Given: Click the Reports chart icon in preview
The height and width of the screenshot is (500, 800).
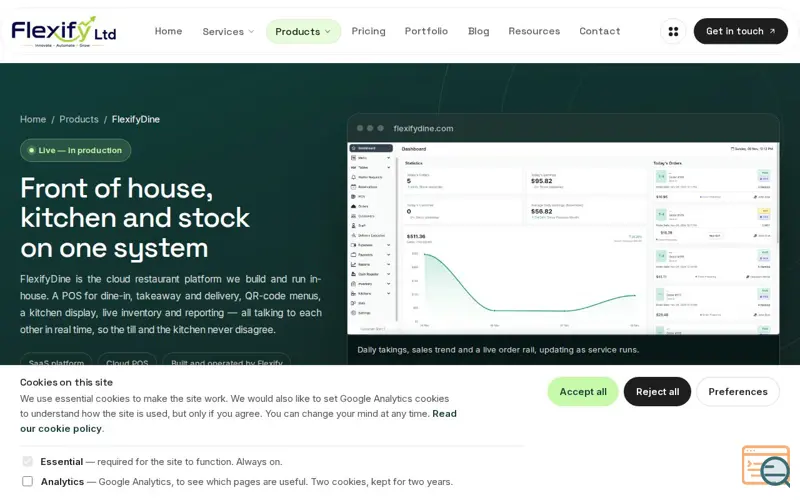Looking at the screenshot, I should tap(354, 264).
